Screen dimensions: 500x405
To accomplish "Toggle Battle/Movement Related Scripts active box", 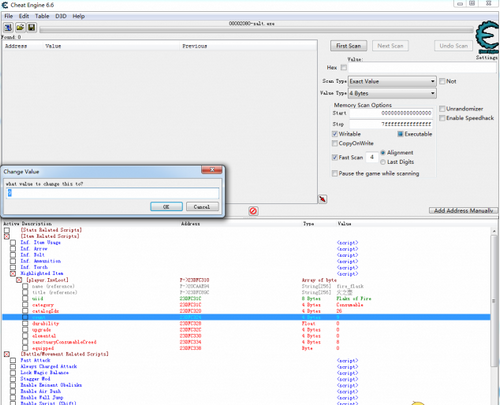I will pyautogui.click(x=7, y=354).
